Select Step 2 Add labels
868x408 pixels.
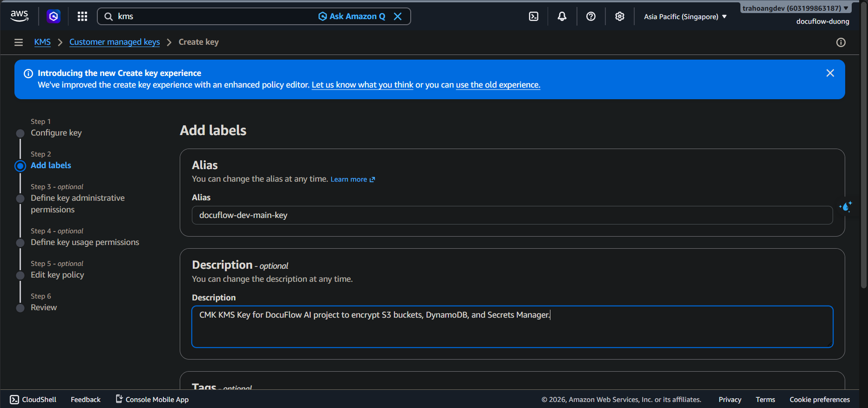[51, 165]
